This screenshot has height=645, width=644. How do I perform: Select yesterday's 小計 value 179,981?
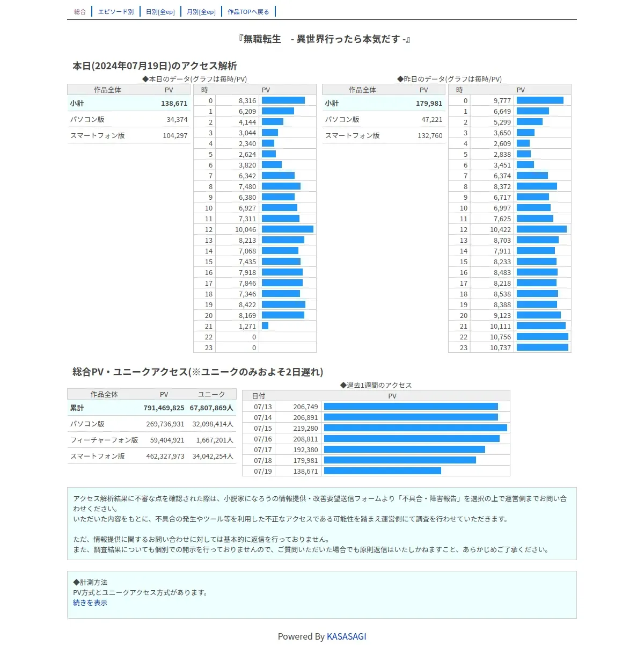(x=429, y=103)
